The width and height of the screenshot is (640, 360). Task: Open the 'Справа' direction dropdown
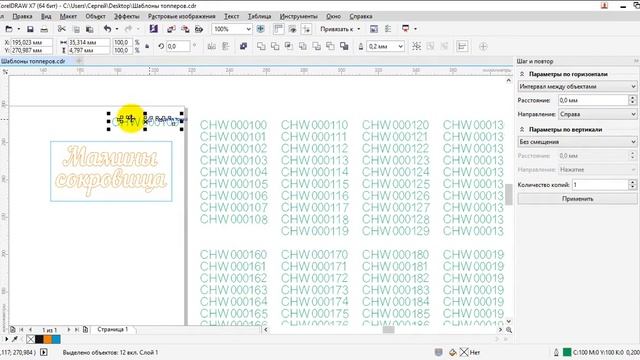point(597,114)
